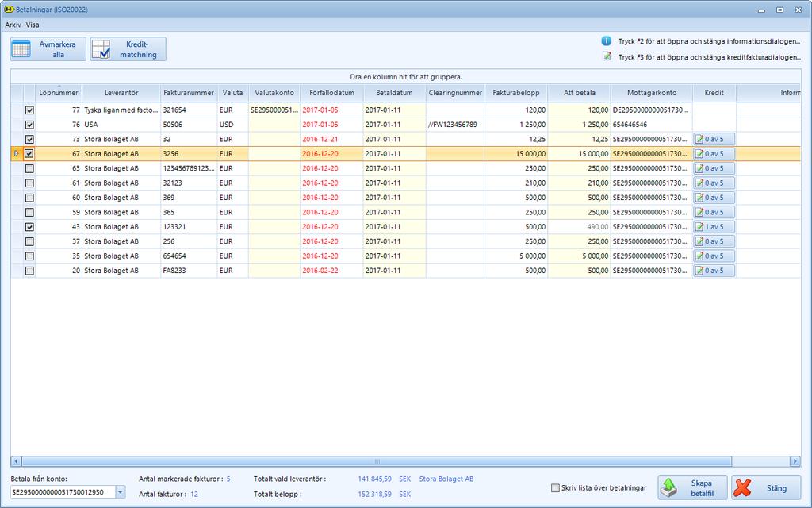Click horizontal scrollbar left arrow

click(16, 461)
